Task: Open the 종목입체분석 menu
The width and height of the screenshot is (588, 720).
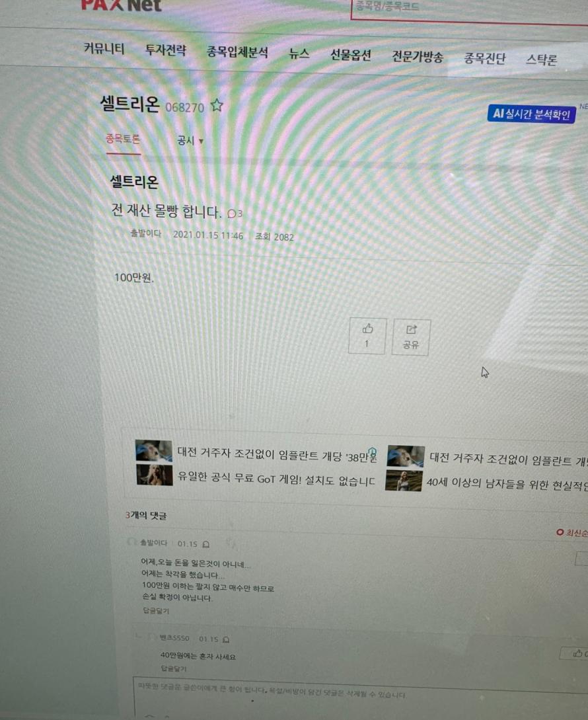Action: click(237, 52)
